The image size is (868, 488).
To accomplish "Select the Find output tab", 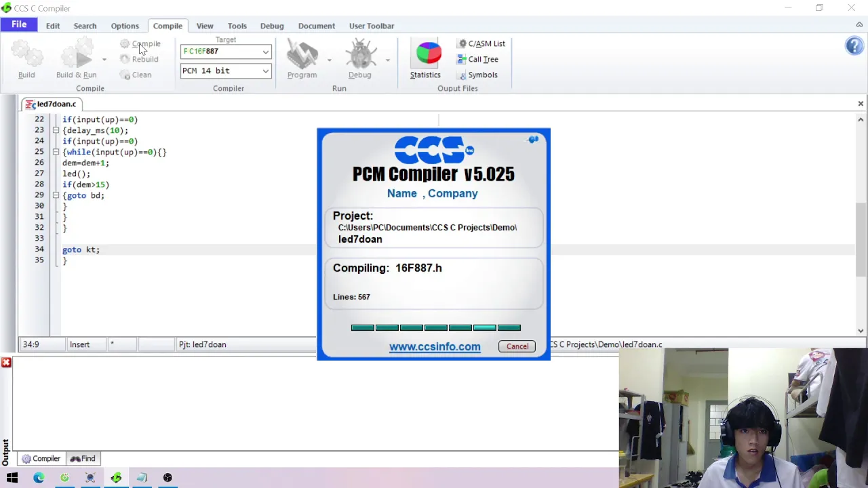I will pyautogui.click(x=83, y=459).
